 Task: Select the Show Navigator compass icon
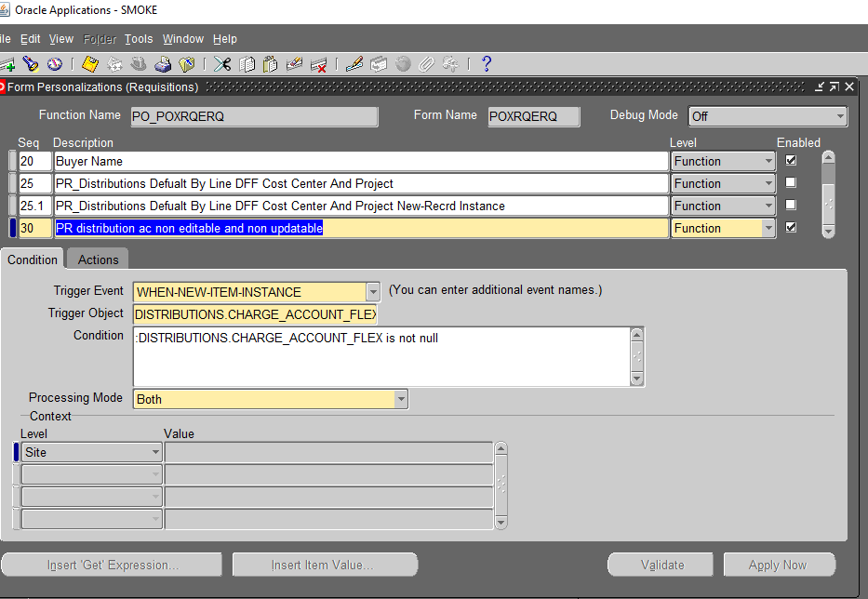point(54,63)
